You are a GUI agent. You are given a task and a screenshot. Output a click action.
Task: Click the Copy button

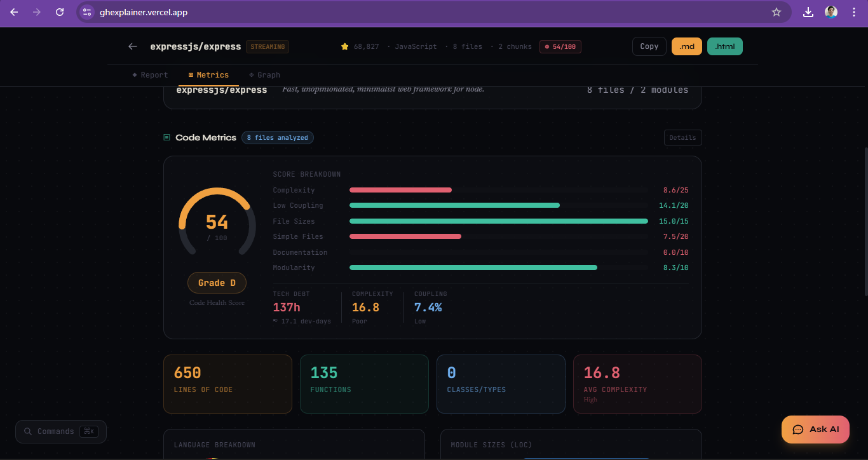649,46
